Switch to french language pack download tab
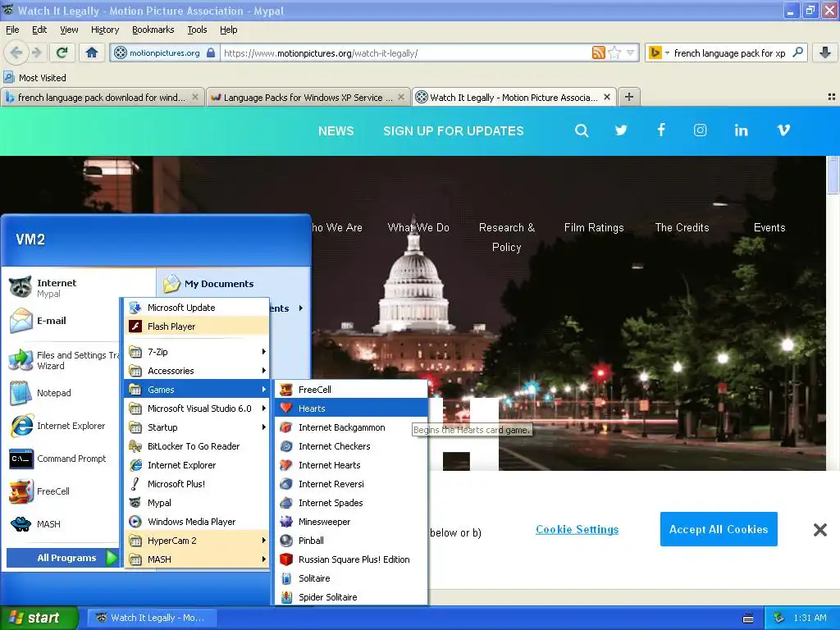Viewport: 840px width, 630px height. (102, 97)
